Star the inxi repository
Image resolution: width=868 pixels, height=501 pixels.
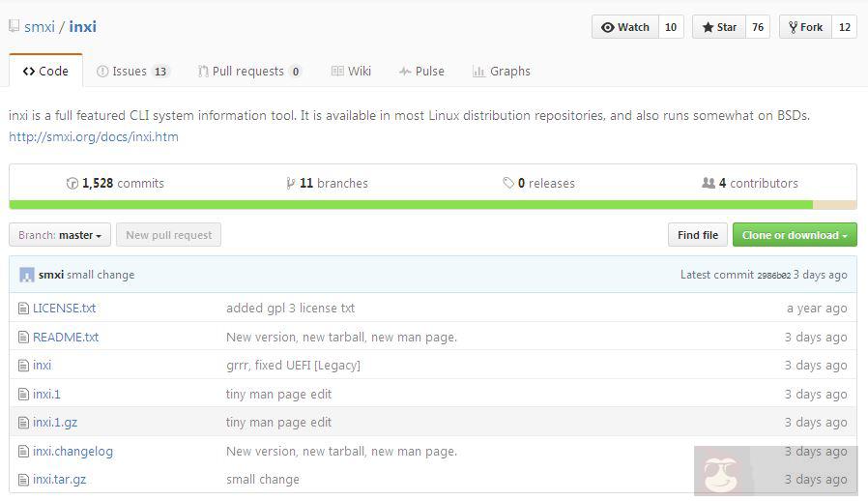pos(719,27)
